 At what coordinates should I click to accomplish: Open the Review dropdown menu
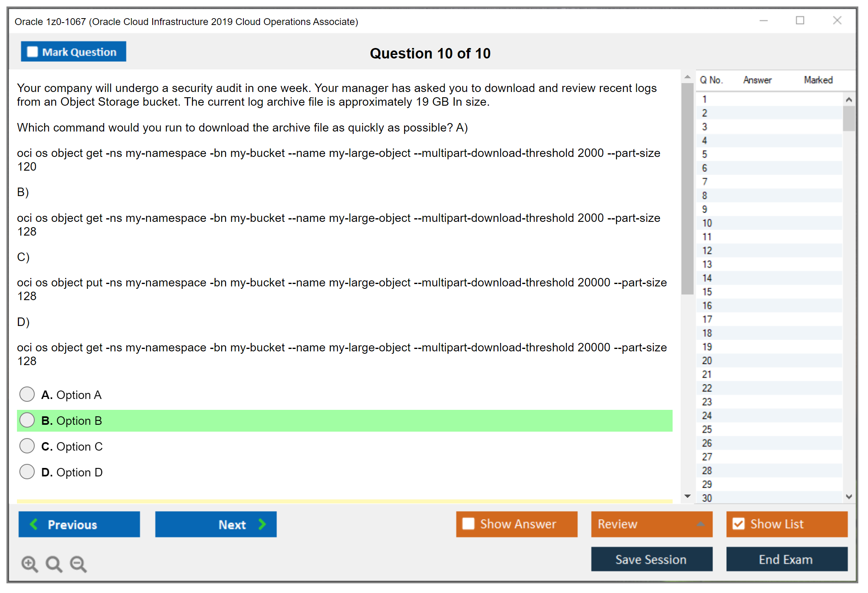pyautogui.click(x=652, y=524)
